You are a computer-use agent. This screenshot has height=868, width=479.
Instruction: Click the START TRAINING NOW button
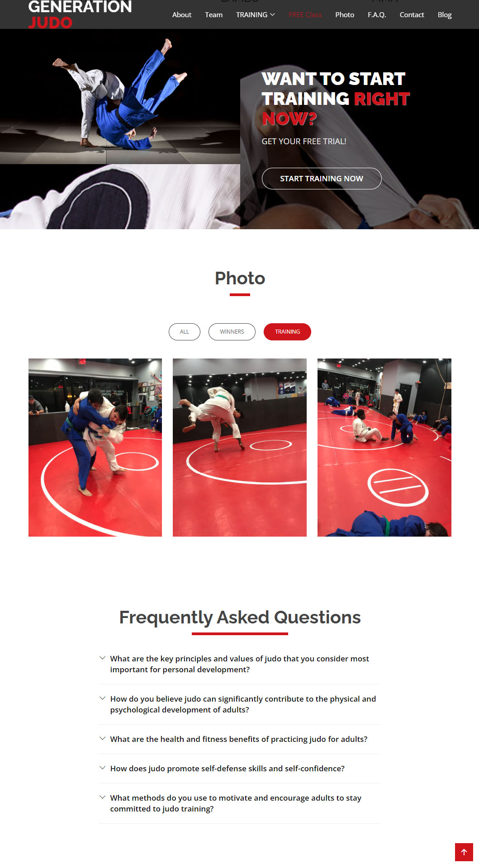(322, 179)
